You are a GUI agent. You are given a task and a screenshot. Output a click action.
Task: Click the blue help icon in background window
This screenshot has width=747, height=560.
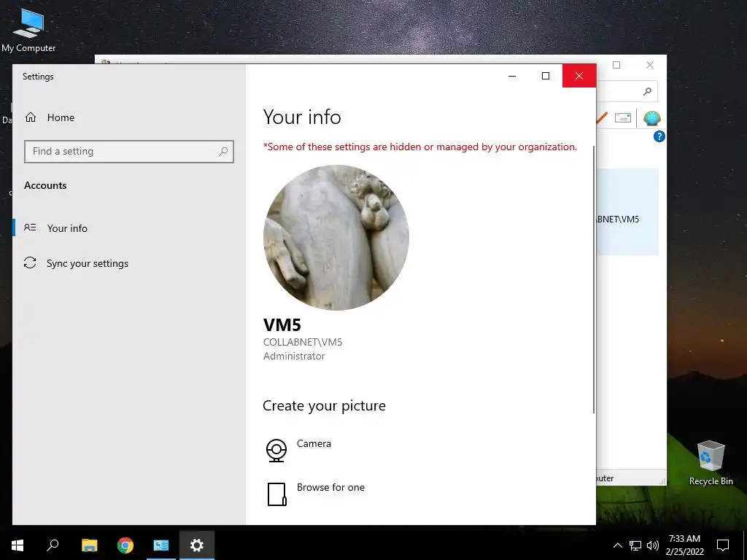coord(659,136)
